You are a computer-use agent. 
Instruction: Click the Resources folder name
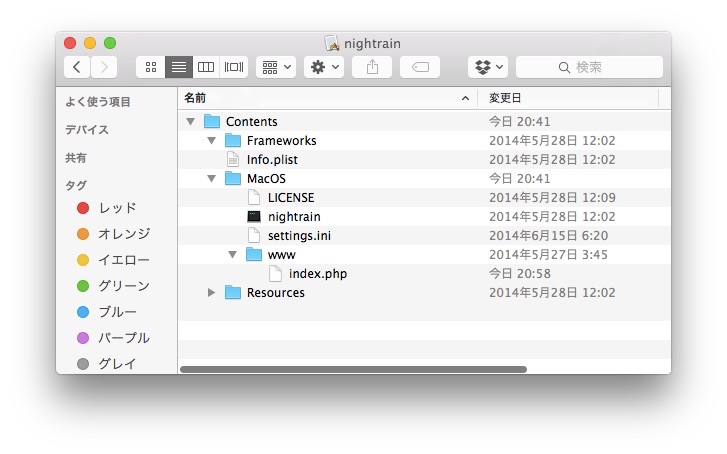click(276, 293)
